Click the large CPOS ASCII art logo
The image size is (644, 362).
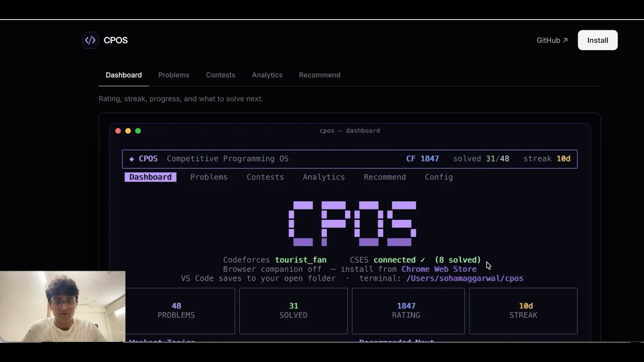(352, 224)
